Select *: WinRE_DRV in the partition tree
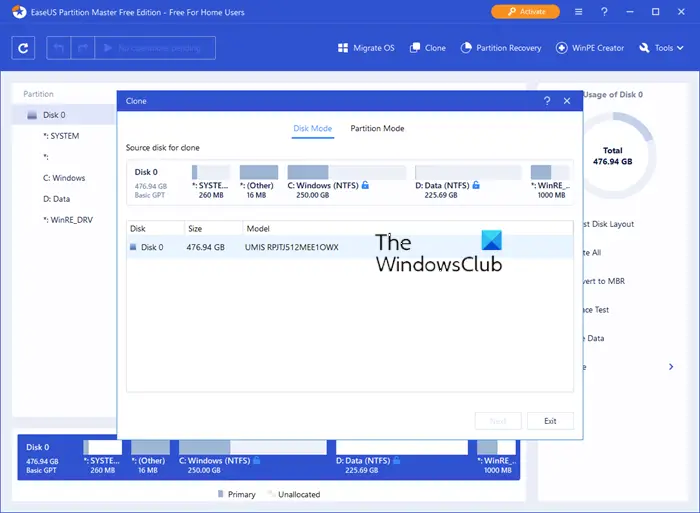Viewport: 700px width, 513px height. [68, 220]
